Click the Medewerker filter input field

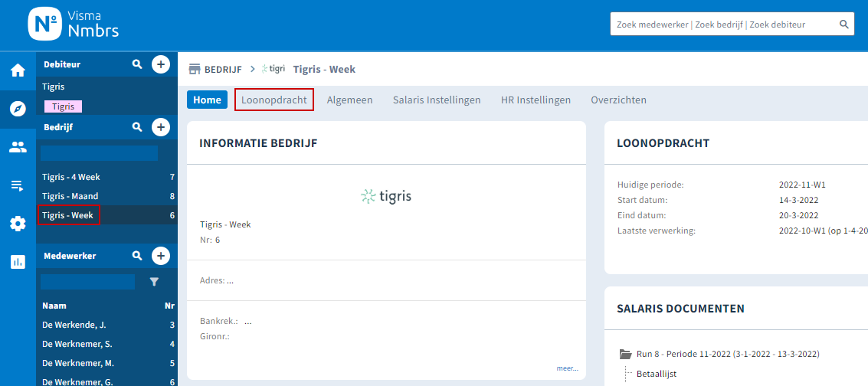[x=87, y=282]
